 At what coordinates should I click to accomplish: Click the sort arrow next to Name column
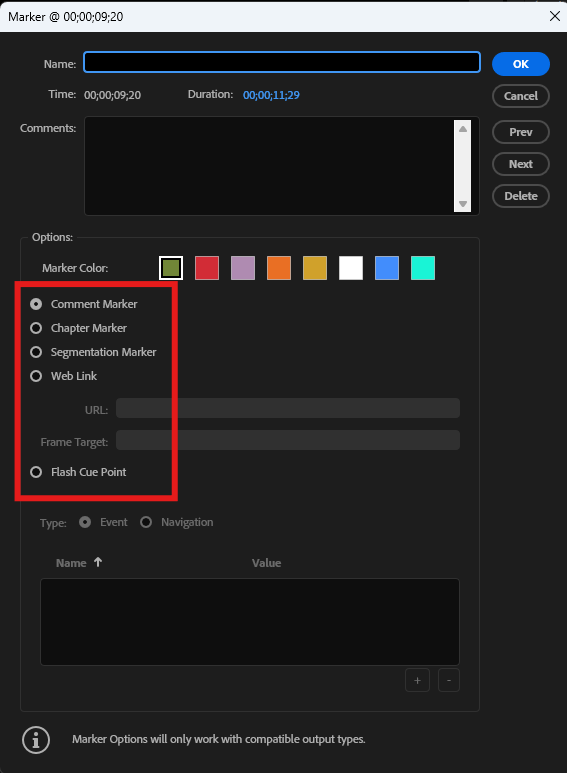tap(98, 562)
